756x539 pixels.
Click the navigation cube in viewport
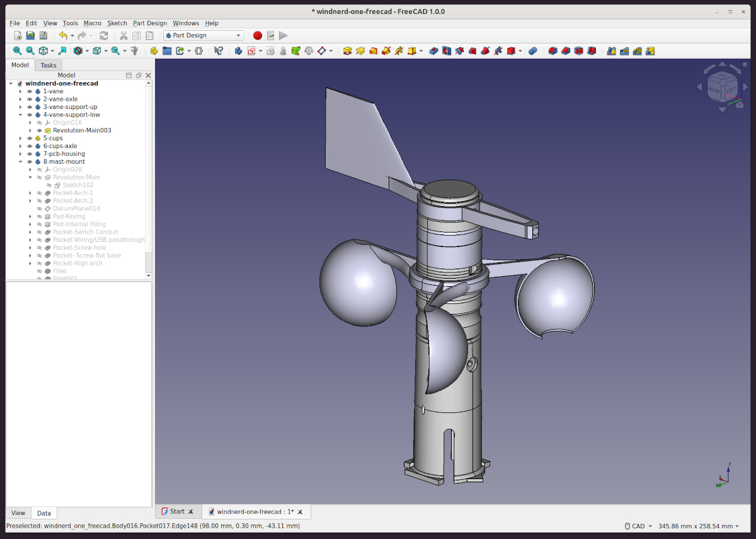(x=722, y=88)
